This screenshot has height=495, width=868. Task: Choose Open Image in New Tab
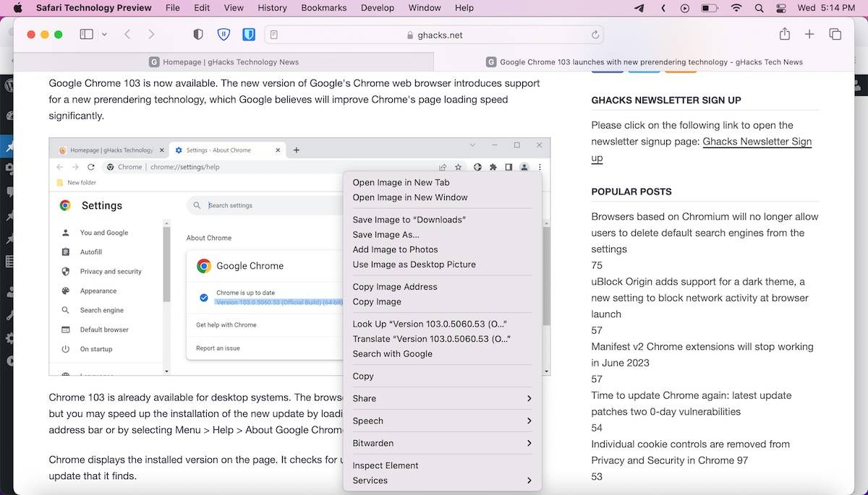click(x=442, y=182)
